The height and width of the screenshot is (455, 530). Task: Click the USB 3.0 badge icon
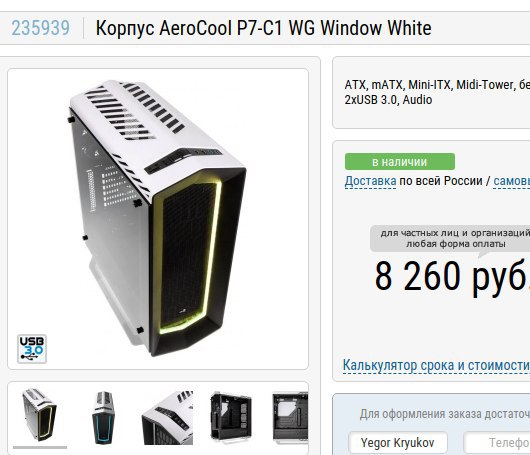point(32,349)
